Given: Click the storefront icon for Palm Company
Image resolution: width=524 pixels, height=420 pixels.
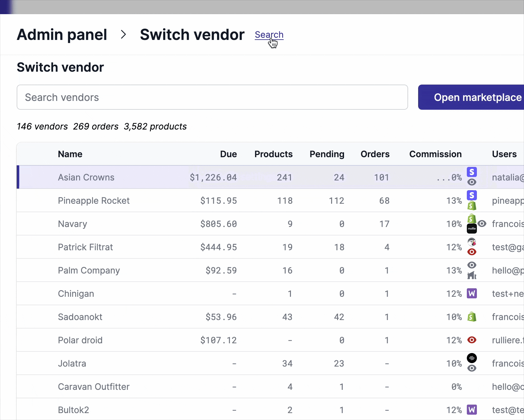Looking at the screenshot, I should (472, 275).
